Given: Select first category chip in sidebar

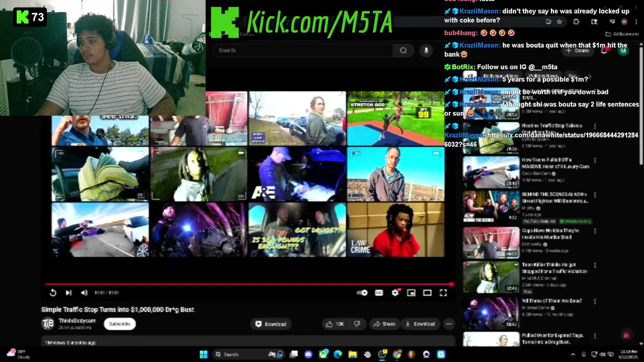Looking at the screenshot, I should 469,76.
